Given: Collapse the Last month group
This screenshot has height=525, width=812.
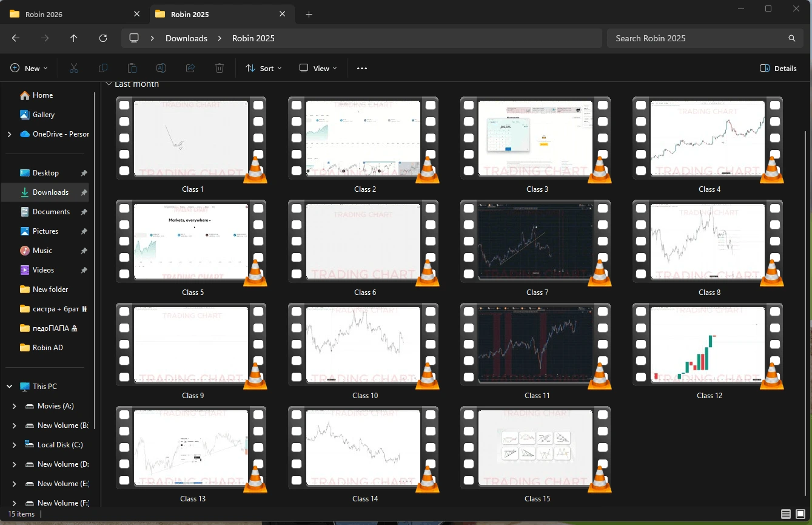Looking at the screenshot, I should pyautogui.click(x=109, y=84).
